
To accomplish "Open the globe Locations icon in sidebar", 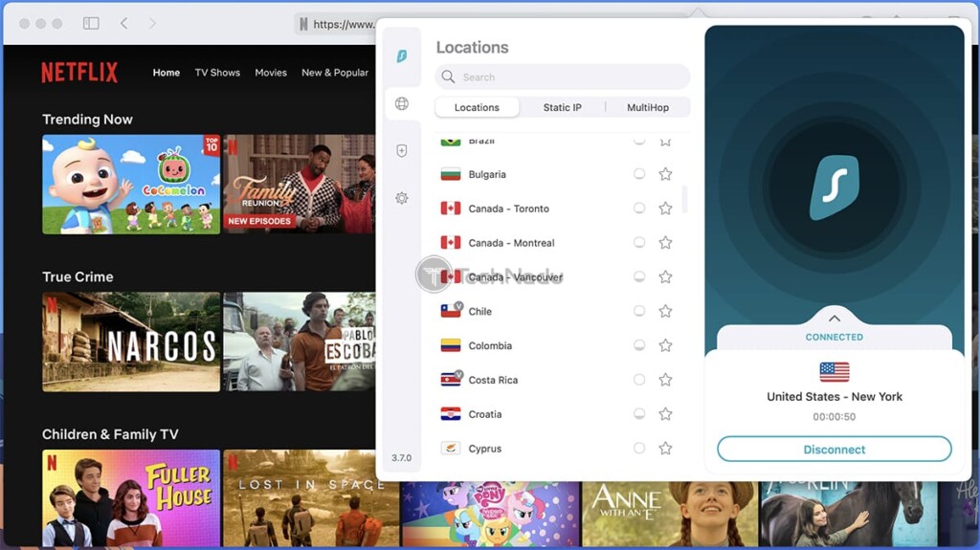I will point(402,103).
